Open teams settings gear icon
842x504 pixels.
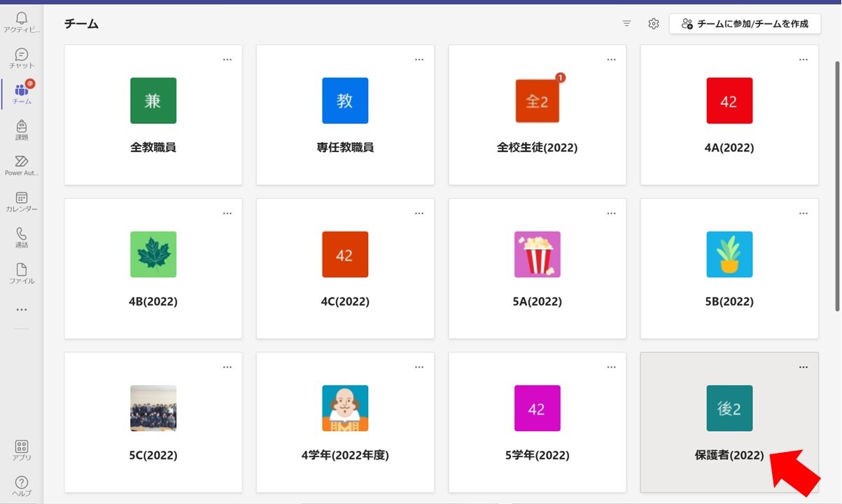654,24
